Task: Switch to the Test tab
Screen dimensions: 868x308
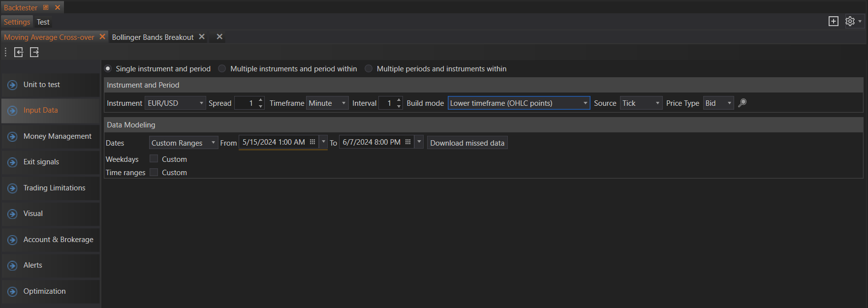Action: pyautogui.click(x=43, y=22)
